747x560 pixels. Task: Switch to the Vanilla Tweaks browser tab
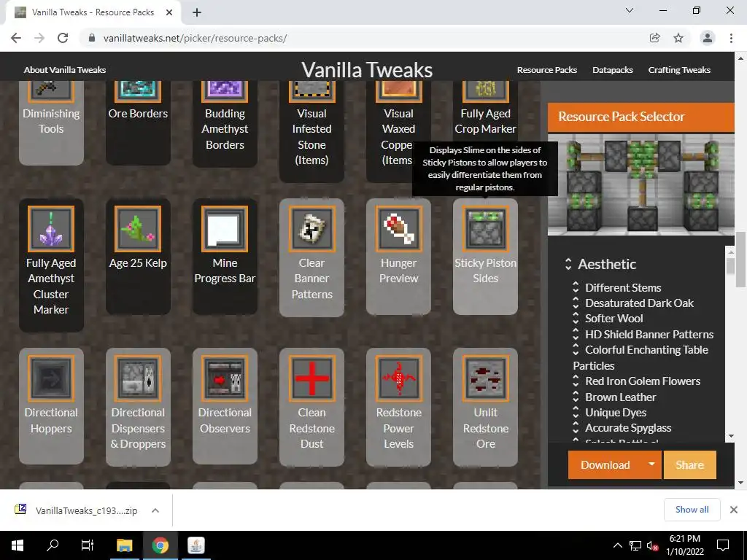click(93, 12)
